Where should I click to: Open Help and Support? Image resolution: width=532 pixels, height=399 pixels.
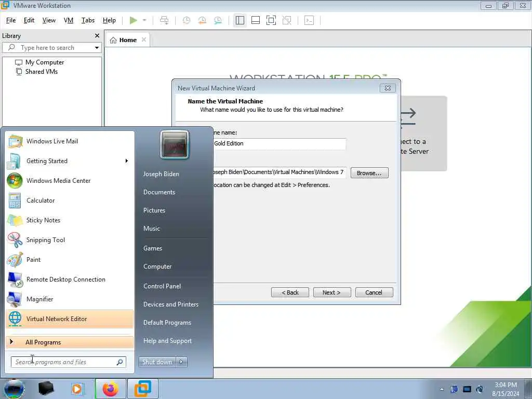[x=168, y=341]
